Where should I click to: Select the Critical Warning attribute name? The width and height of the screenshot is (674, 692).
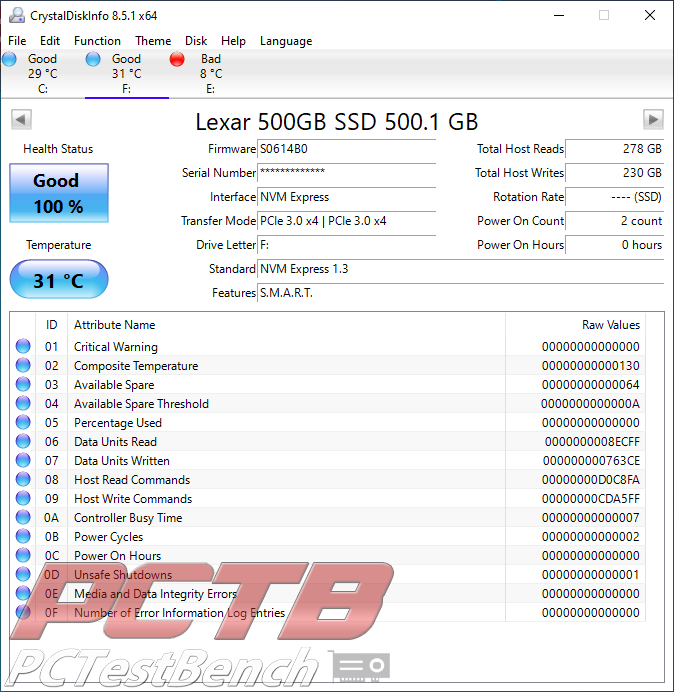116,347
